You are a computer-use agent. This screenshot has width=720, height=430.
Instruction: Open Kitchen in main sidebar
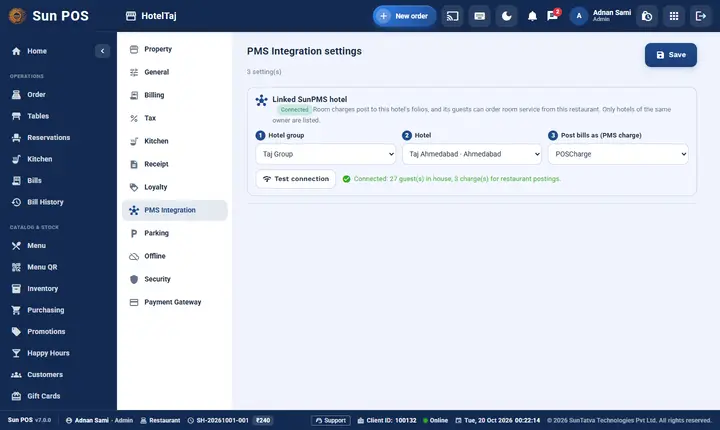58,159
